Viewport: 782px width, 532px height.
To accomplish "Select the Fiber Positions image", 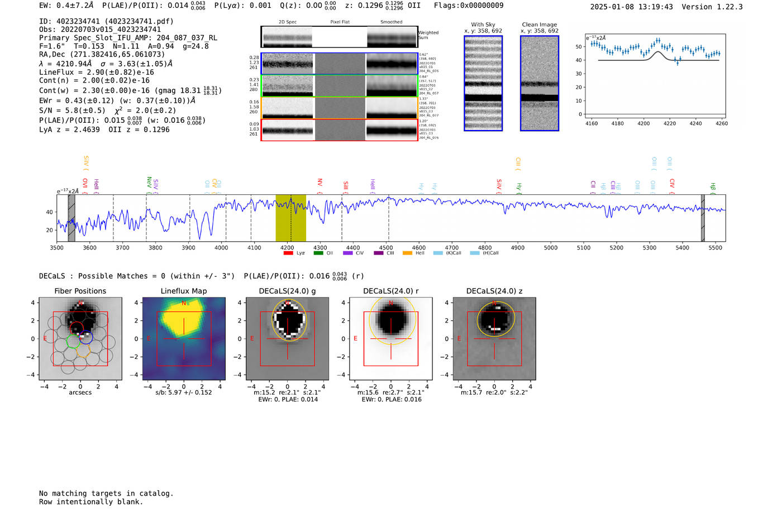I will pos(80,339).
